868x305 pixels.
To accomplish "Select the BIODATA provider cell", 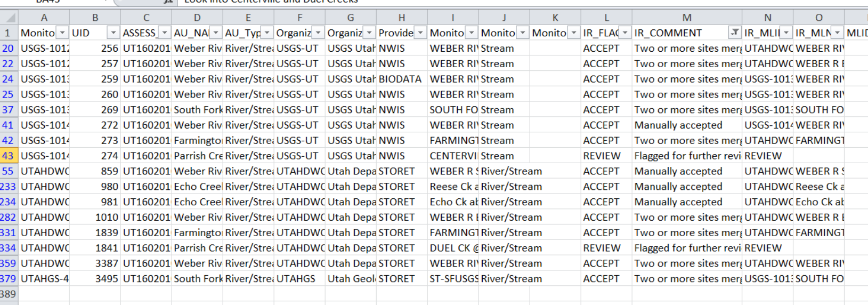I will 401,79.
